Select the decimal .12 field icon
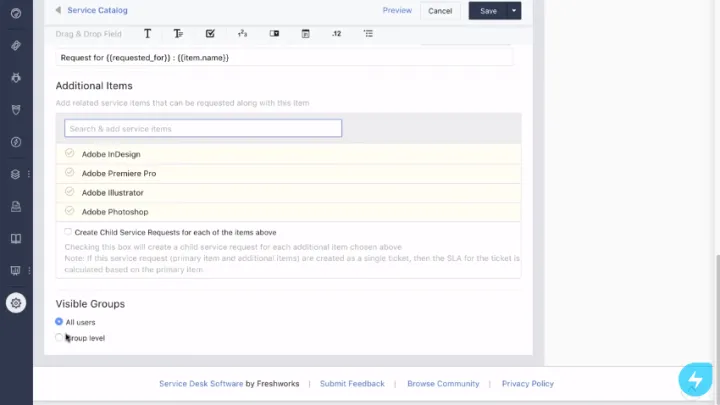Screen dimensions: 720x405 336,34
